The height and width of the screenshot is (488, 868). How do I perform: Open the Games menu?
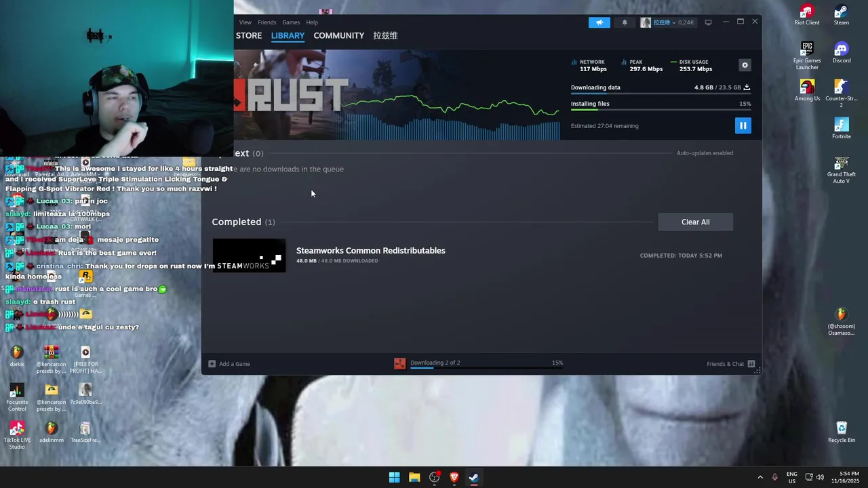[x=291, y=22]
